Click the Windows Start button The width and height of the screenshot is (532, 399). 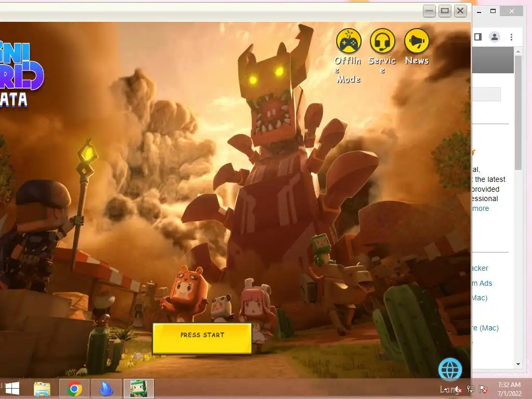click(x=12, y=389)
